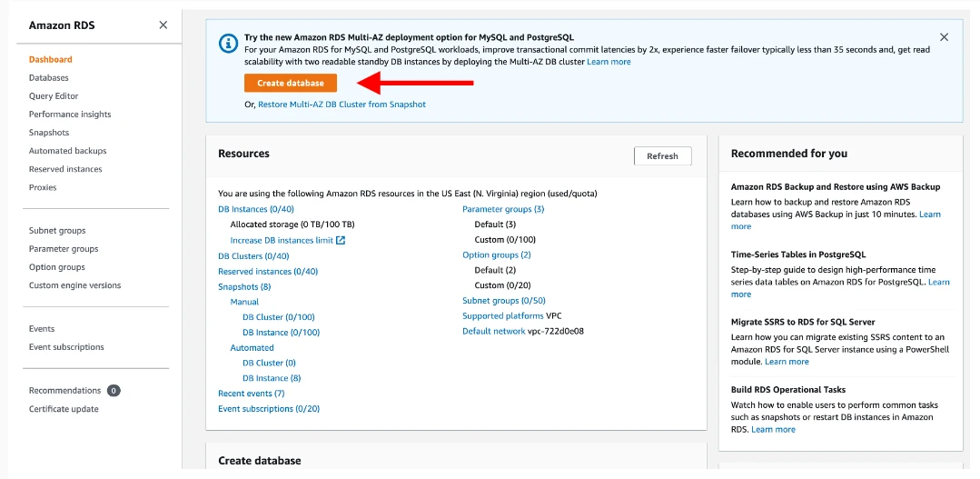Open Automated DB Cluster (0) link
Viewport: 980px width, 479px height.
[270, 363]
